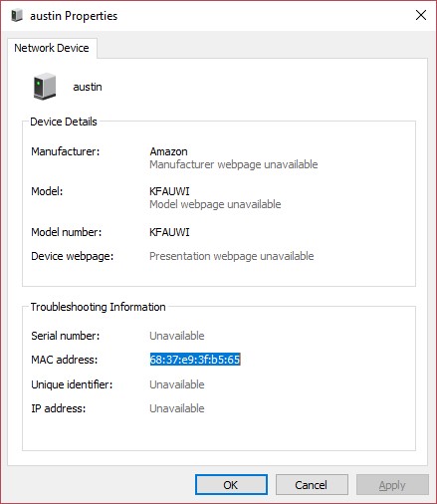
Task: Click the IP address Unavailable value
Action: (x=177, y=408)
